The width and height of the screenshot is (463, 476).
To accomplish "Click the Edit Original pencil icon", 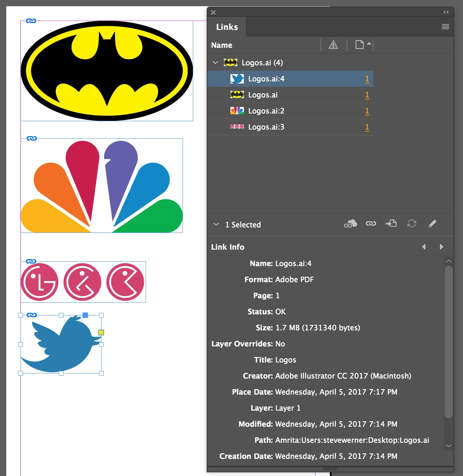I will click(x=432, y=223).
